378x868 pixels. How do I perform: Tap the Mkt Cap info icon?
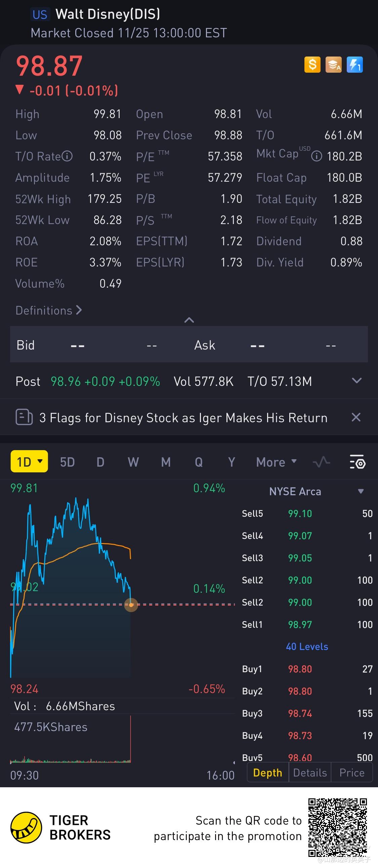coord(317,156)
